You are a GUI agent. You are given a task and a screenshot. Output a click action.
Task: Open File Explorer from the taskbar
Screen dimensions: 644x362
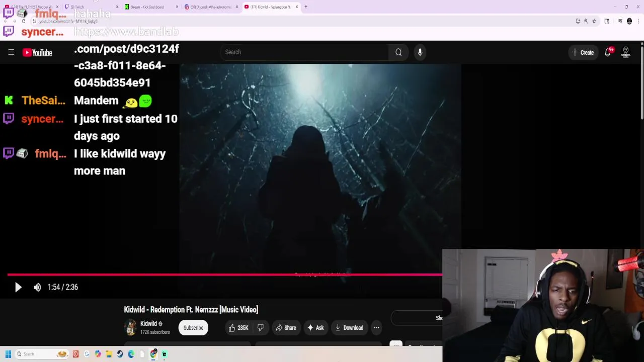pyautogui.click(x=109, y=354)
